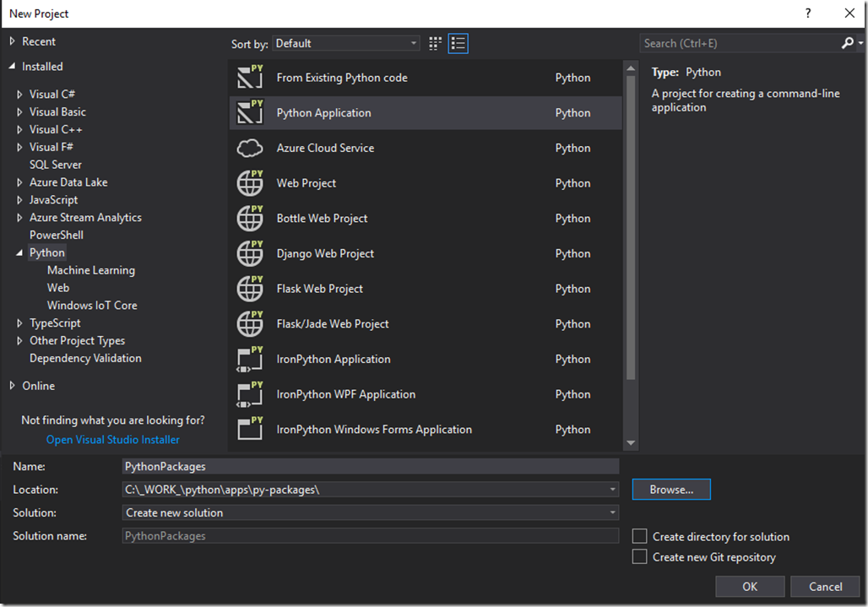This screenshot has width=868, height=607.
Task: Click the Web Project globe icon
Action: click(x=250, y=182)
